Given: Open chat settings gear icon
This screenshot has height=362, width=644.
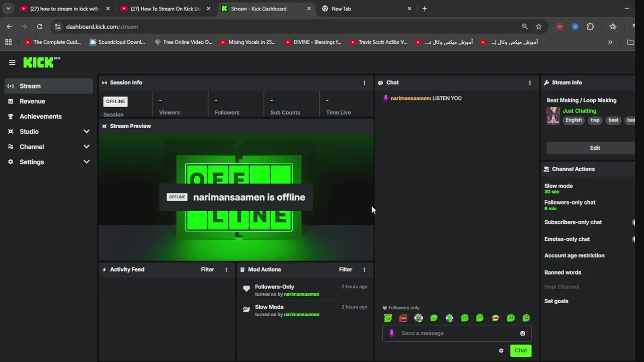Looking at the screenshot, I should [x=501, y=351].
